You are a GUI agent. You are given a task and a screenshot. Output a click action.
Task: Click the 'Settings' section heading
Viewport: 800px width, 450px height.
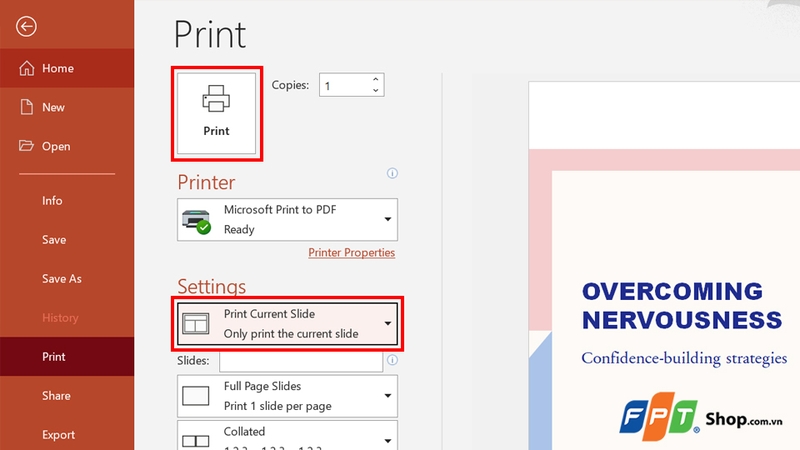pyautogui.click(x=212, y=287)
